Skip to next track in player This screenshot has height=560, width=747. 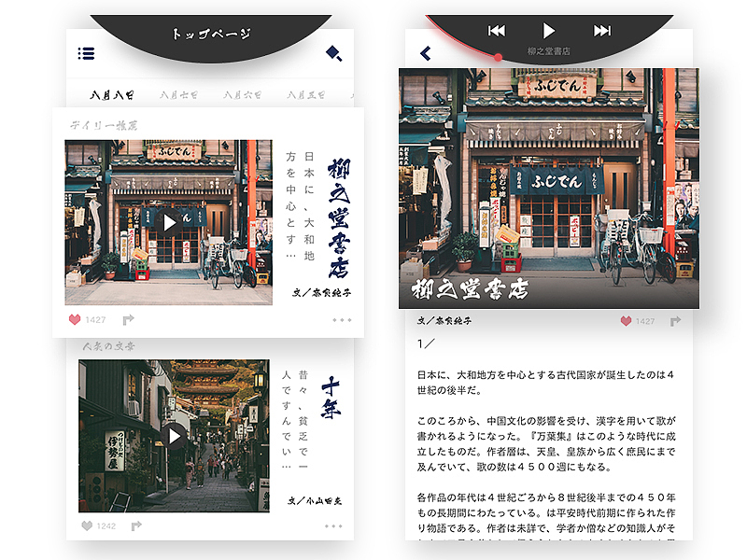pyautogui.click(x=601, y=31)
